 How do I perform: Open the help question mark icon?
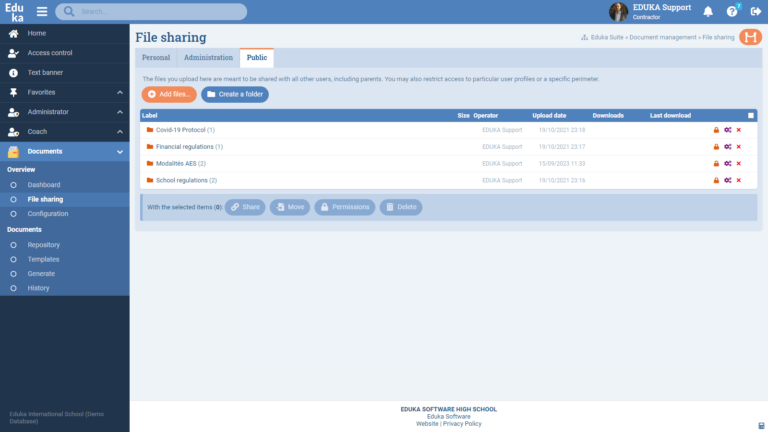(731, 12)
